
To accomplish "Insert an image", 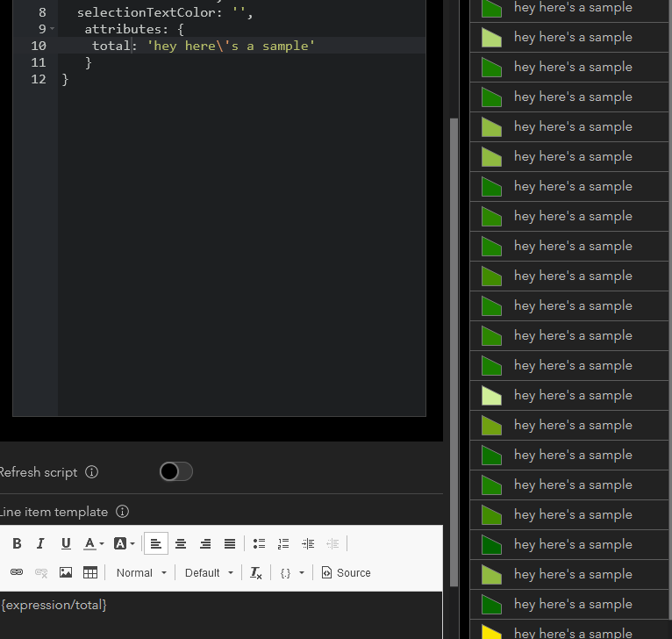I will point(66,572).
